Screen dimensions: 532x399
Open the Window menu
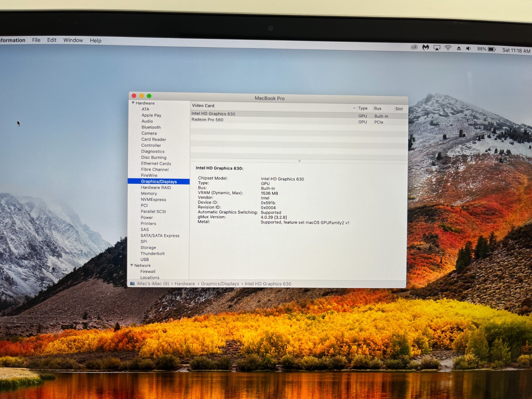tap(73, 40)
